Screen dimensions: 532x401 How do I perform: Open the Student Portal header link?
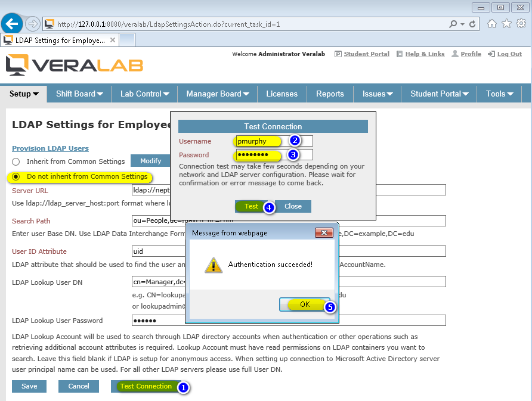tap(366, 54)
